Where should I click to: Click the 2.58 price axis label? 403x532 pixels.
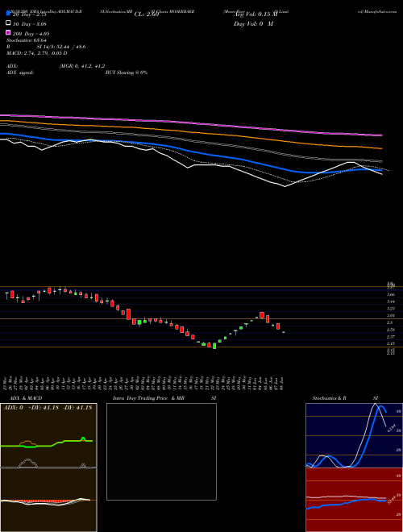pos(391,330)
